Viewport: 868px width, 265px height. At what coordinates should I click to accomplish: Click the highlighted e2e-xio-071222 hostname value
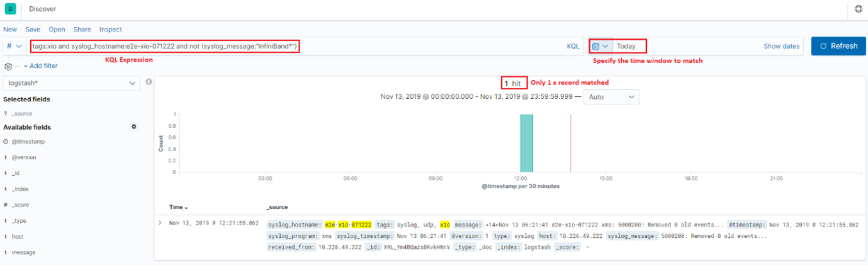(348, 225)
